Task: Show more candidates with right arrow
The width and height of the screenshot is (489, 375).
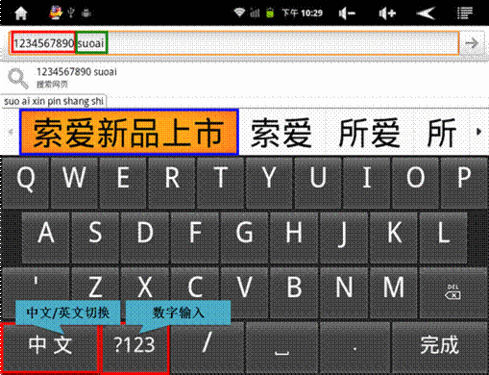Action: point(479,132)
